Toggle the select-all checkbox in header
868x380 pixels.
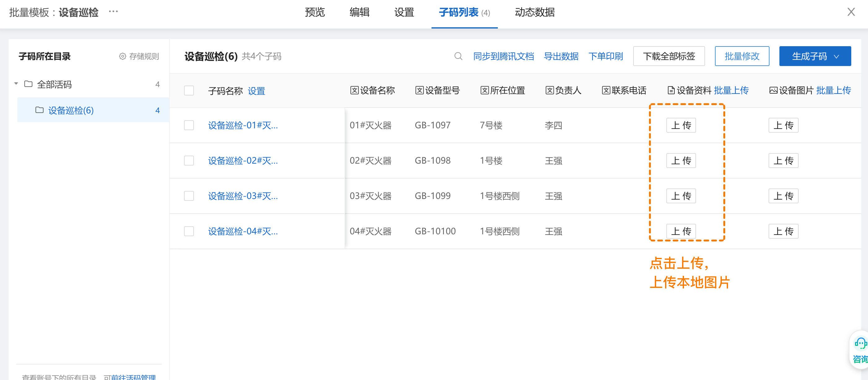coord(189,91)
